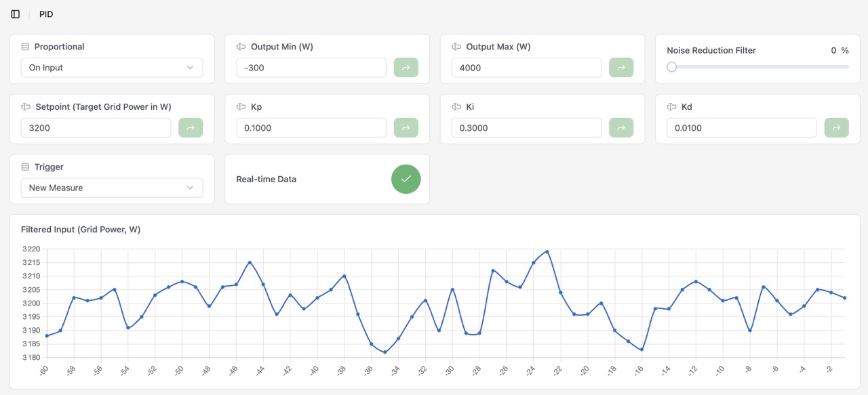Toggle Real-time Data green check button

tap(406, 179)
